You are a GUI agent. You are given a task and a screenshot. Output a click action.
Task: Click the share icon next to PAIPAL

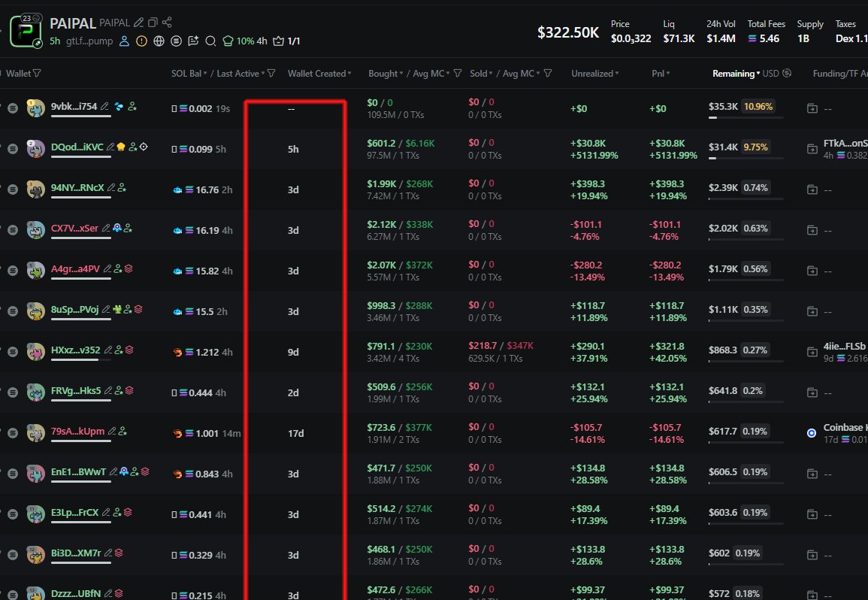[x=167, y=23]
